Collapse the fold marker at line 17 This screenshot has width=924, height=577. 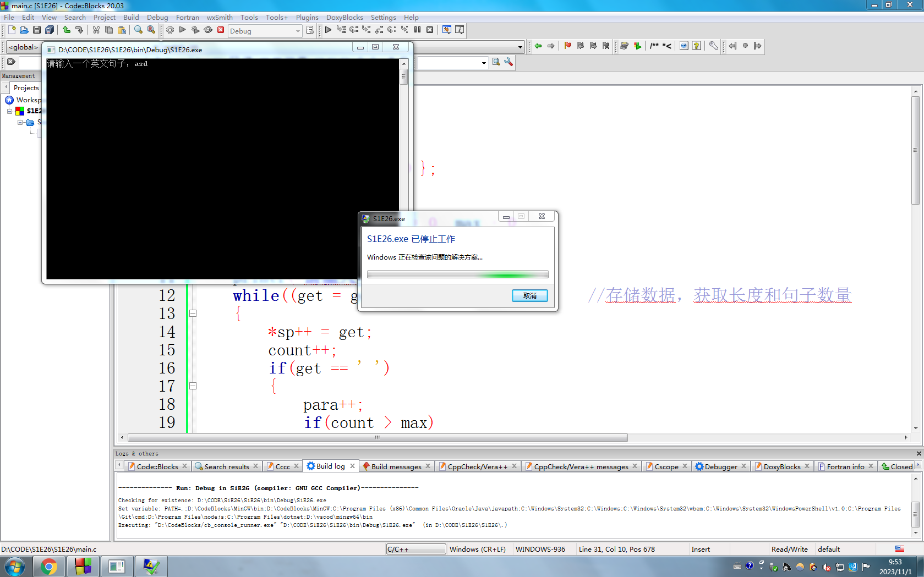pos(193,386)
